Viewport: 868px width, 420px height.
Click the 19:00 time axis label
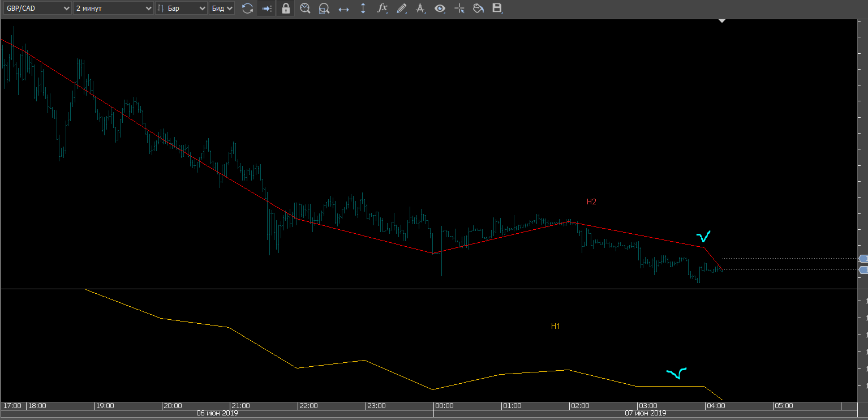pyautogui.click(x=105, y=406)
